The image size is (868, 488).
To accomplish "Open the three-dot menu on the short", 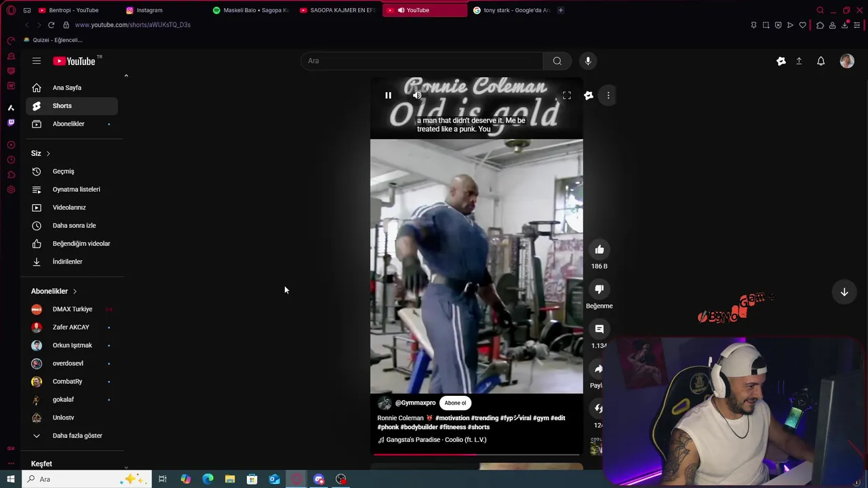I will [x=608, y=96].
